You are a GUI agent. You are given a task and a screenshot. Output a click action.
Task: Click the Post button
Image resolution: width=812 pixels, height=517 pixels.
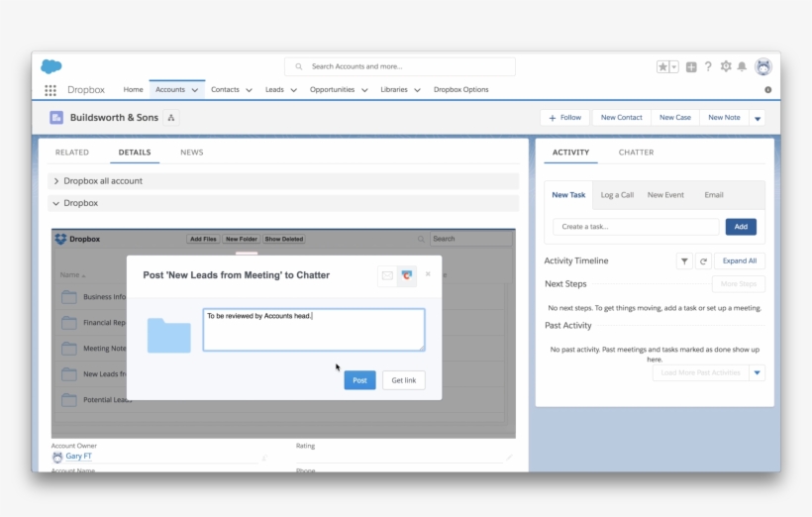359,380
